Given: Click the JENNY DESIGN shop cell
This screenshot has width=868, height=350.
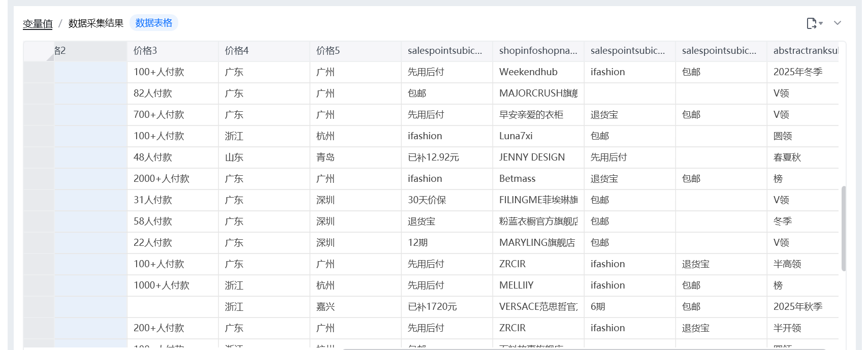Looking at the screenshot, I should click(x=538, y=157).
